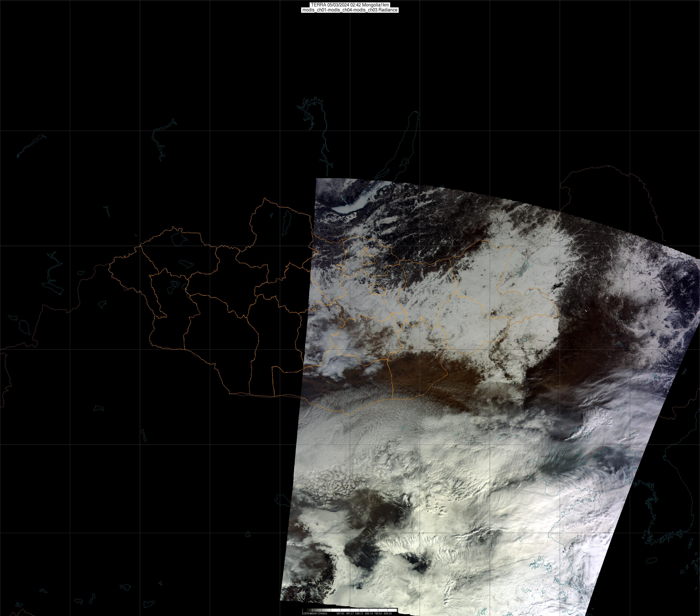Screen dimensions: 700x616
Task: Click the elongated lake outline in upper-left corner
Action: point(31,146)
